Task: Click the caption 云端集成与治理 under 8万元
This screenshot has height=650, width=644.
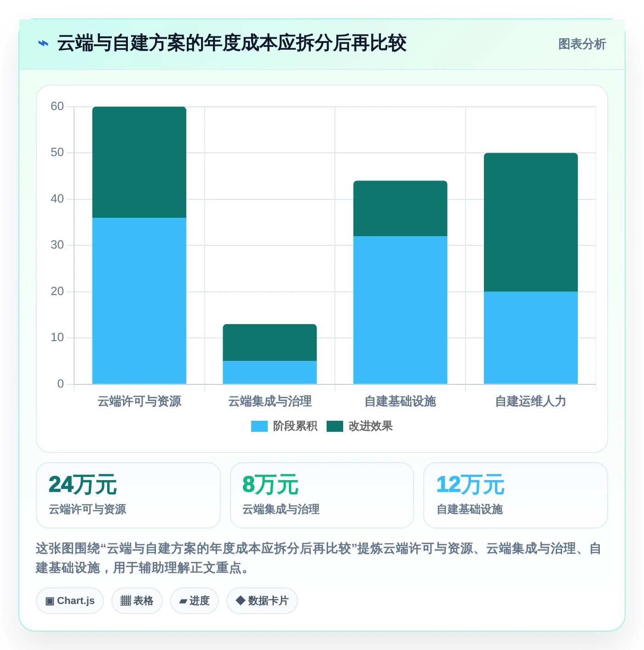Action: [x=281, y=509]
